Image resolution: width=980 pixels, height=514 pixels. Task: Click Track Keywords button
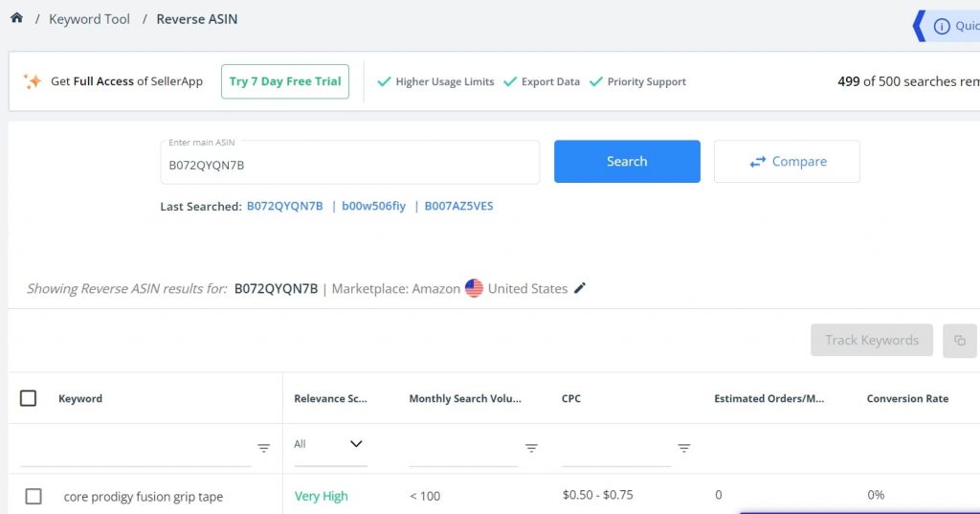[x=872, y=340]
